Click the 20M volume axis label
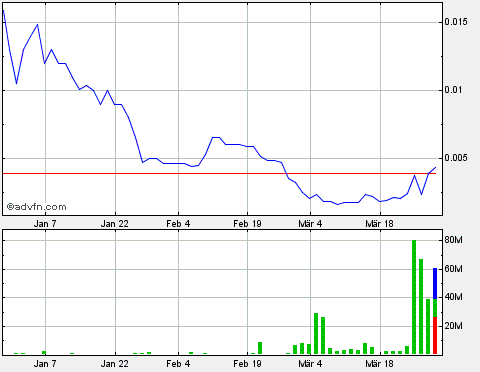 click(x=453, y=326)
